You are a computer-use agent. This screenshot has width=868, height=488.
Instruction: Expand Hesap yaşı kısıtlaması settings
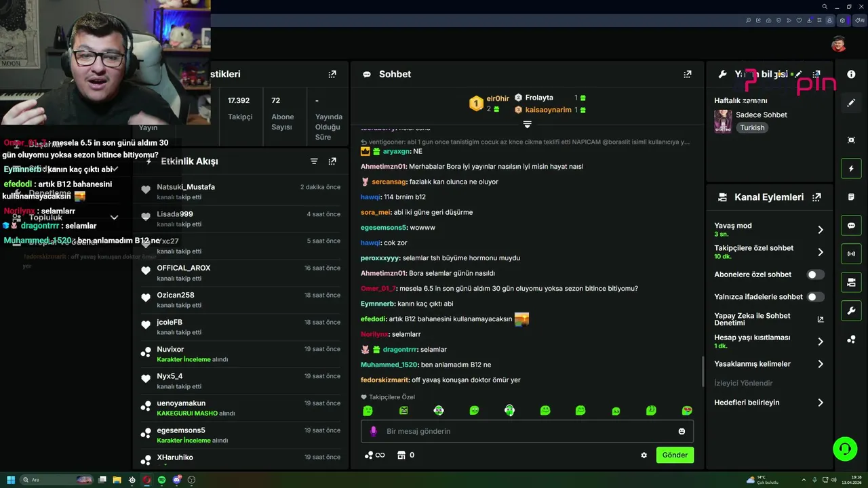820,342
